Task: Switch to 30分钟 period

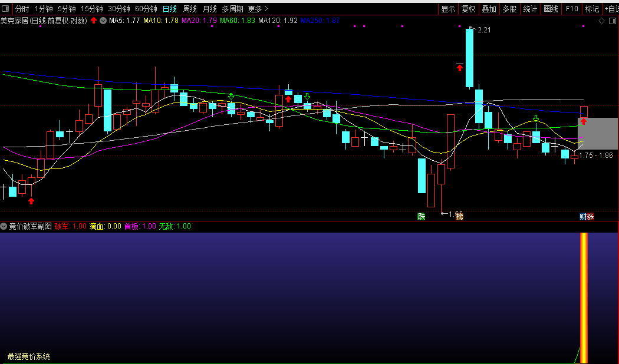Action: click(x=119, y=9)
